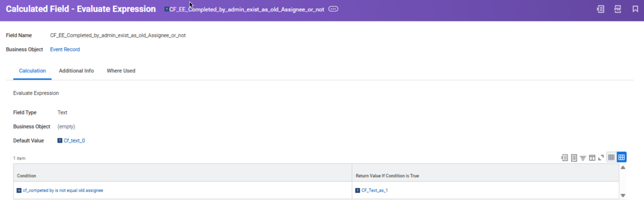The height and width of the screenshot is (222, 644).
Task: Open related actions ellipsis for calculated field
Action: coord(333,9)
